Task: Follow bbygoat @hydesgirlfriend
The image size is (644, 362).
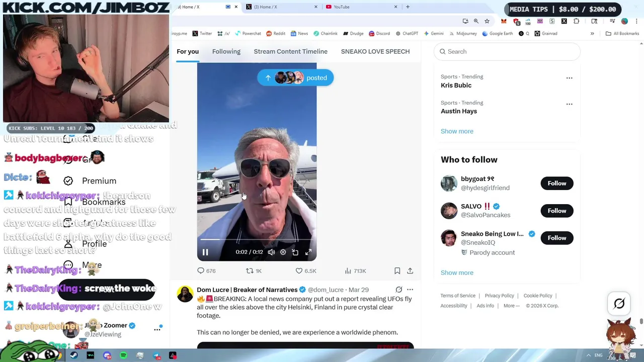Action: pos(557,183)
